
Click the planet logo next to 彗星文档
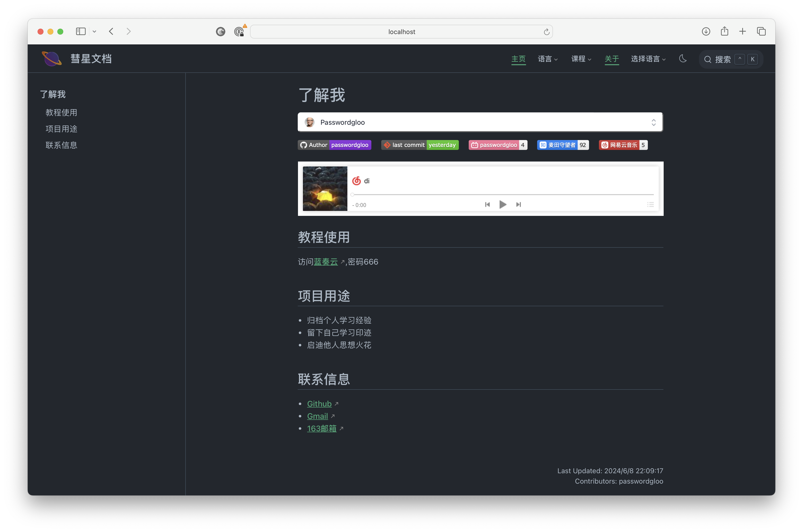(x=52, y=58)
